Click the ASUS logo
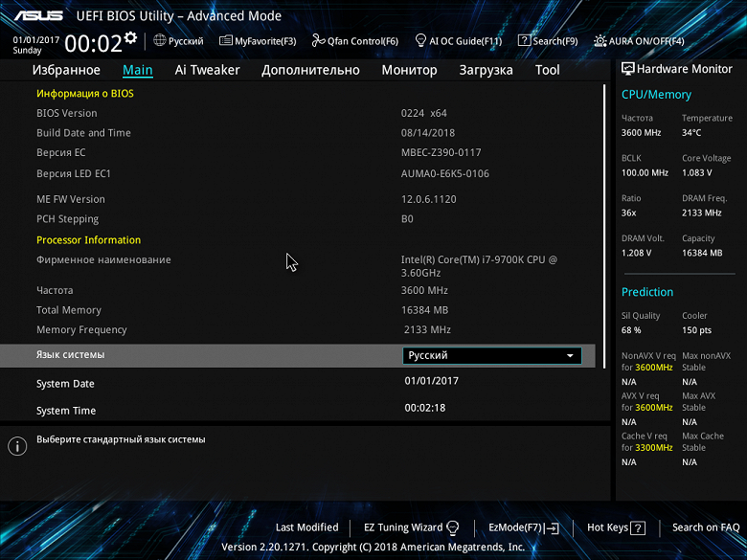747x560 pixels. pos(38,15)
